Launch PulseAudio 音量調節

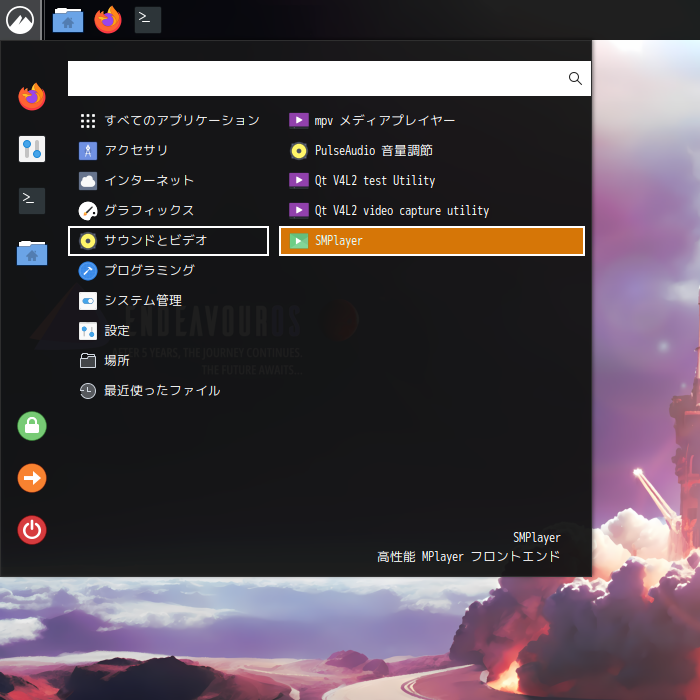point(432,150)
